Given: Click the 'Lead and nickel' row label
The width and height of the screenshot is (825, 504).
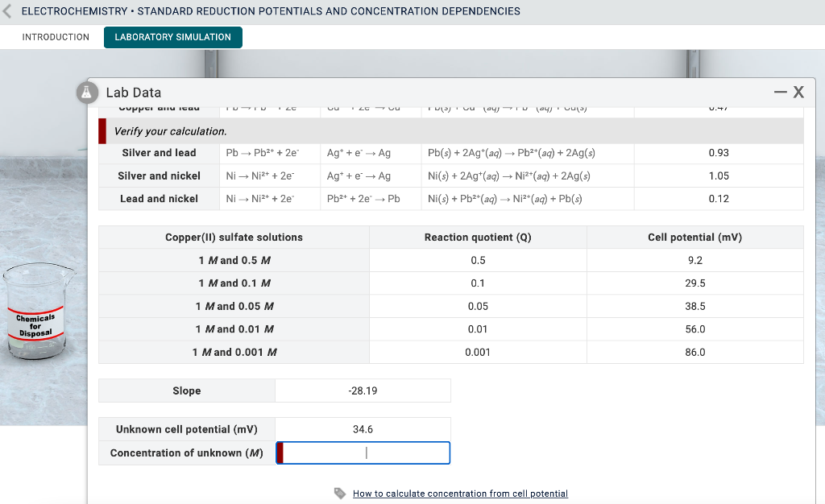Looking at the screenshot, I should (159, 199).
